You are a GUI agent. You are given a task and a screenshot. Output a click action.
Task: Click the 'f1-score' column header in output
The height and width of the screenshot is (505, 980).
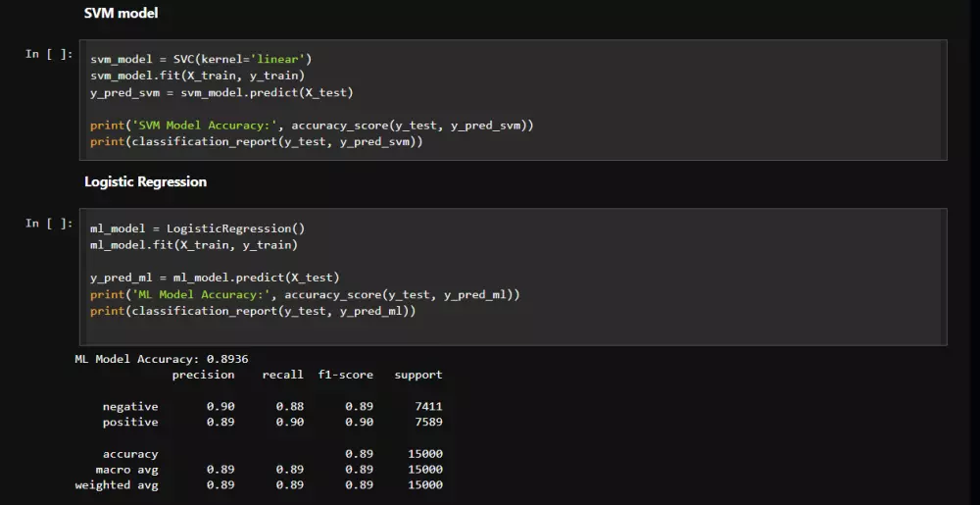coord(346,375)
